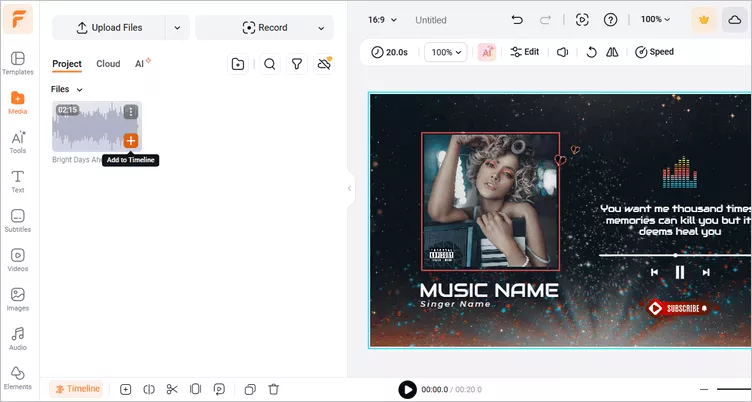The image size is (752, 402).
Task: Switch to the AI tab
Action: pyautogui.click(x=142, y=63)
